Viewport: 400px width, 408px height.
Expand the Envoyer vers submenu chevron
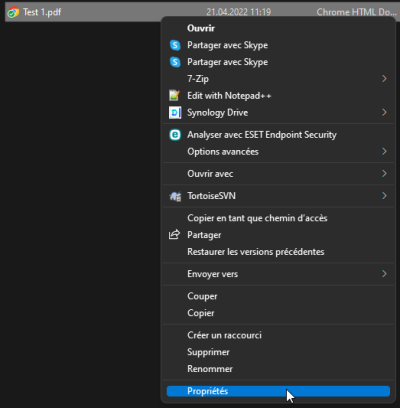[384, 274]
